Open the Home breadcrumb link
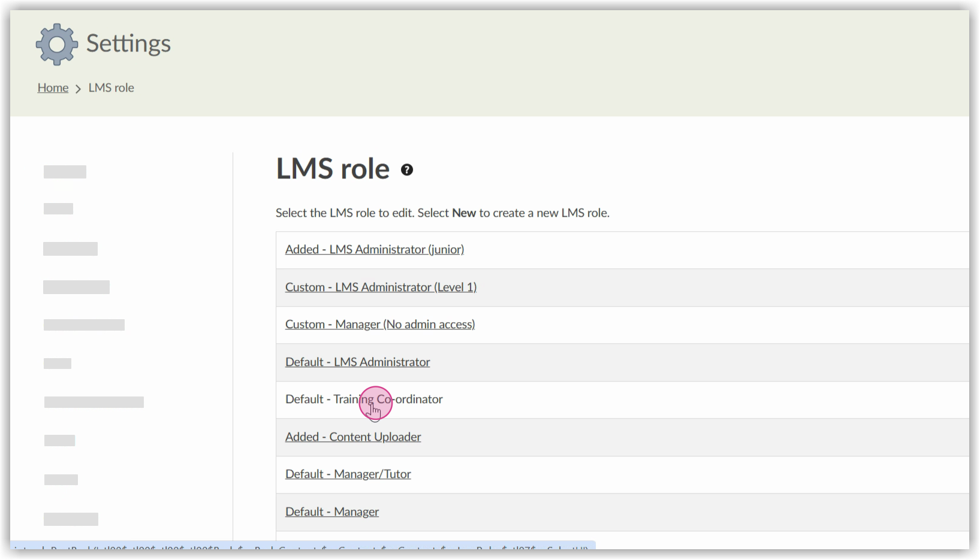 pos(53,87)
